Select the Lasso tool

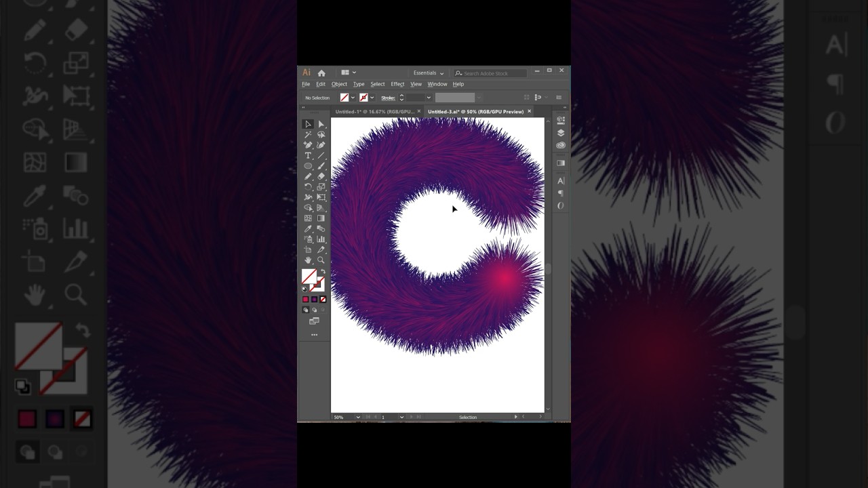click(321, 135)
